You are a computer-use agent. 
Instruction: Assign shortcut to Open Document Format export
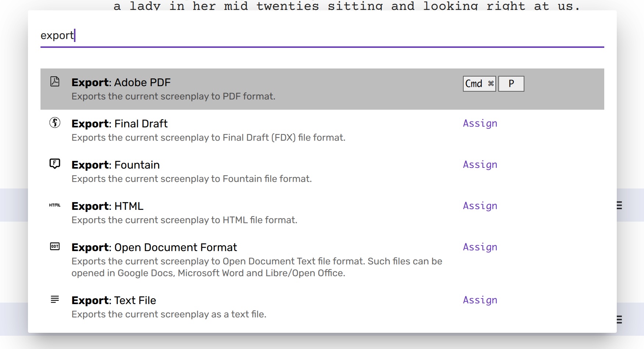pos(480,247)
